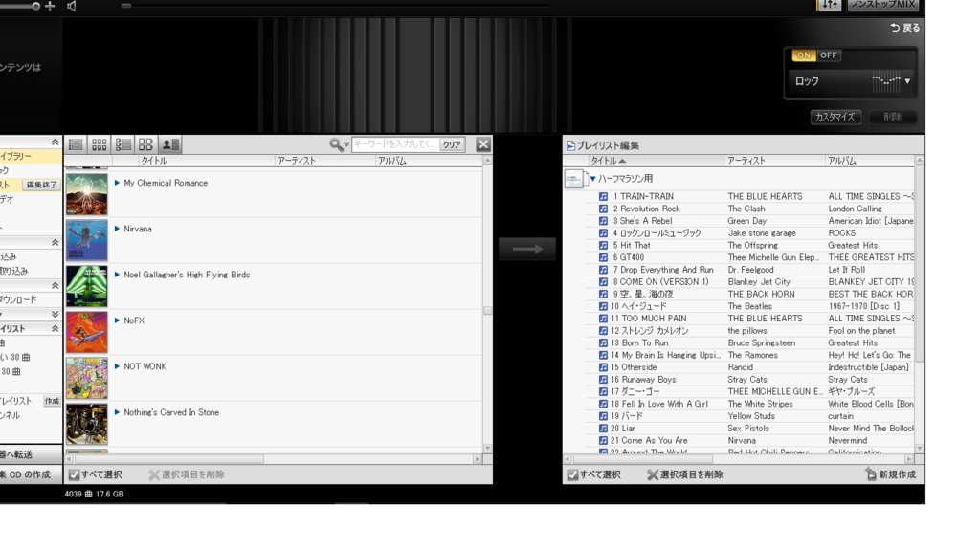Check すべて選択 in the playlist panel
This screenshot has width=980, height=551.
572,474
